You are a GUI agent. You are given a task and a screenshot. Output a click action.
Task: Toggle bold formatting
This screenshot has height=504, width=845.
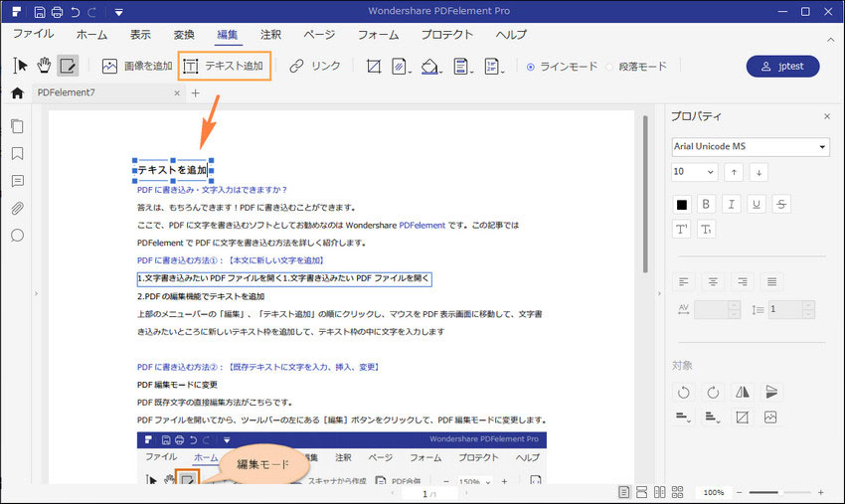[x=706, y=205]
